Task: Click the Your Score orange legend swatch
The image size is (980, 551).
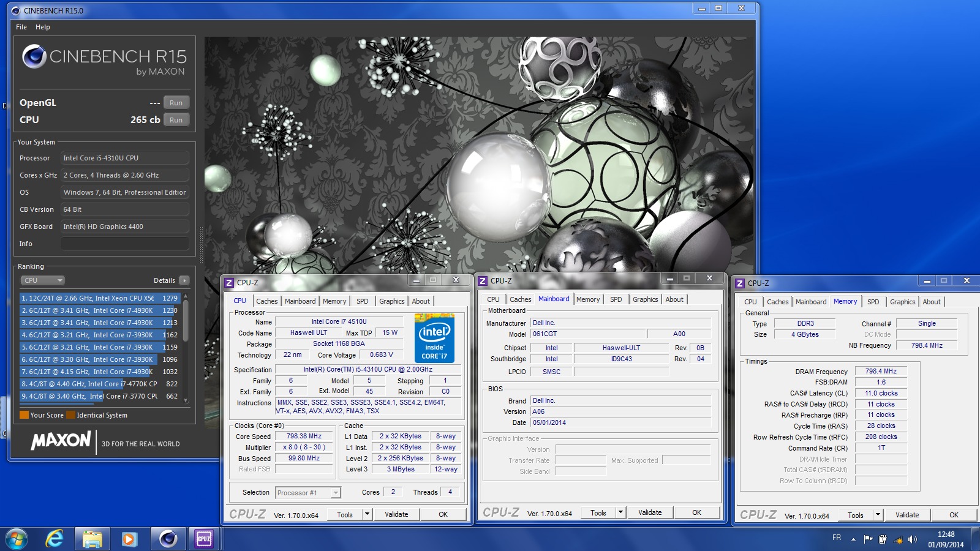Action: click(24, 415)
